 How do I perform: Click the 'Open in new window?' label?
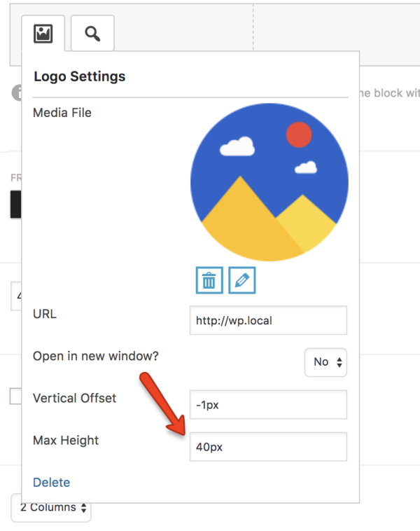pos(96,356)
